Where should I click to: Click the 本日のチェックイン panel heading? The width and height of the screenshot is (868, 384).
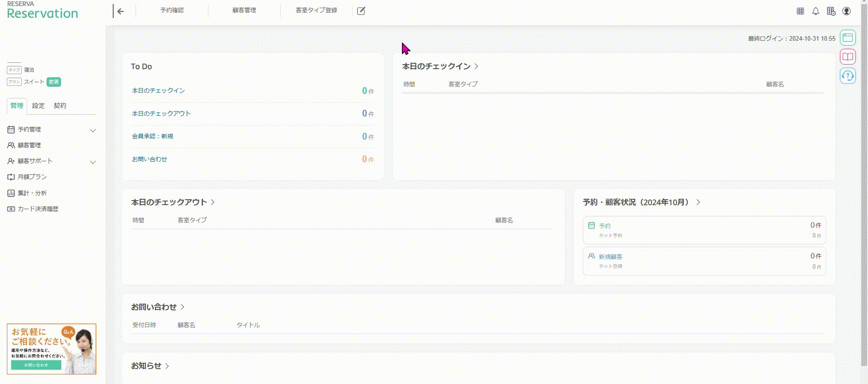point(436,66)
